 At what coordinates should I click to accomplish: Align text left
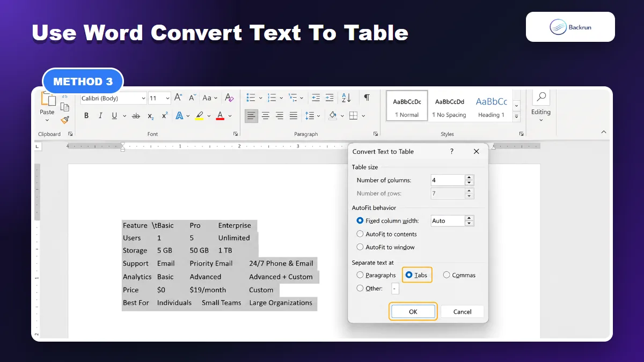(x=251, y=115)
